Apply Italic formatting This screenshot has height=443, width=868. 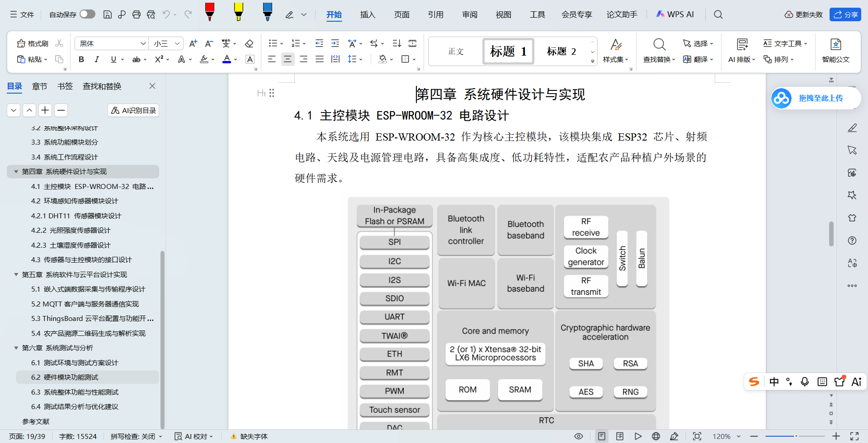click(x=97, y=59)
